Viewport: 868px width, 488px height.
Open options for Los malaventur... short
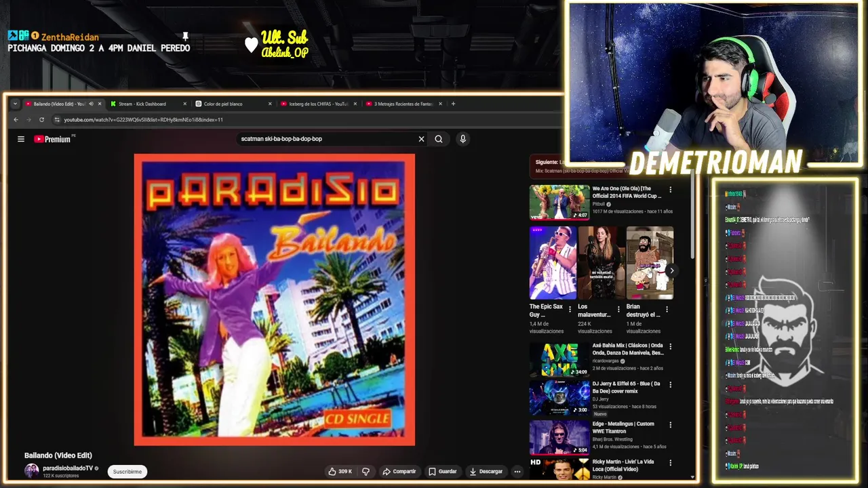click(618, 310)
